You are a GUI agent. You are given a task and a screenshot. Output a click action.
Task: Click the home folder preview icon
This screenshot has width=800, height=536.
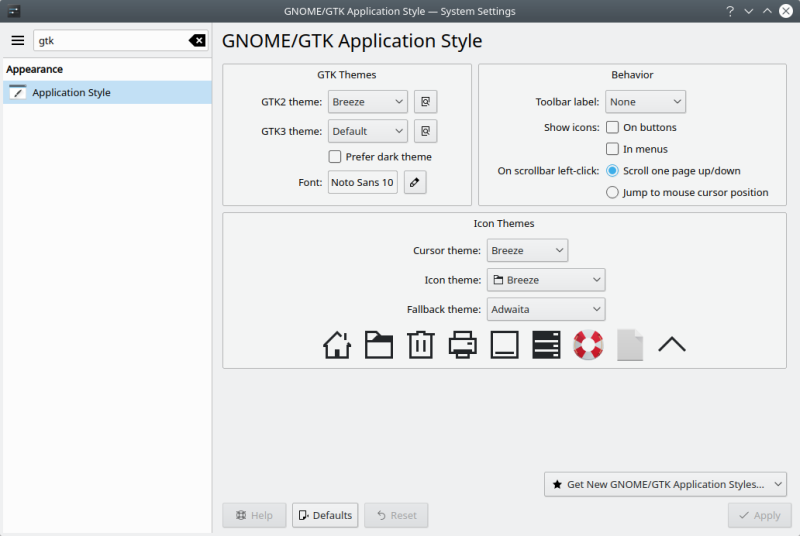(337, 345)
